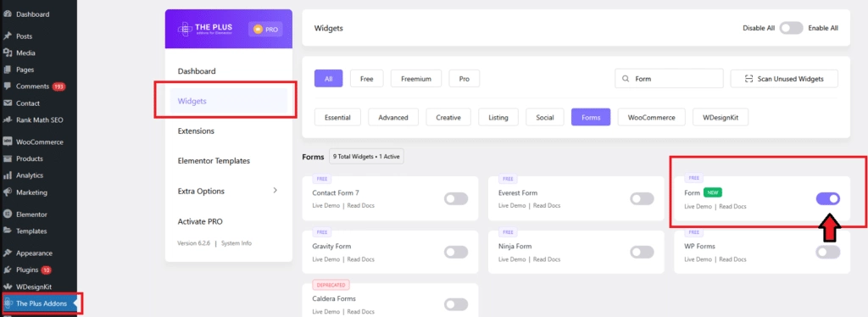This screenshot has width=868, height=317.
Task: Click the Pages icon in admin menu
Action: (8, 70)
